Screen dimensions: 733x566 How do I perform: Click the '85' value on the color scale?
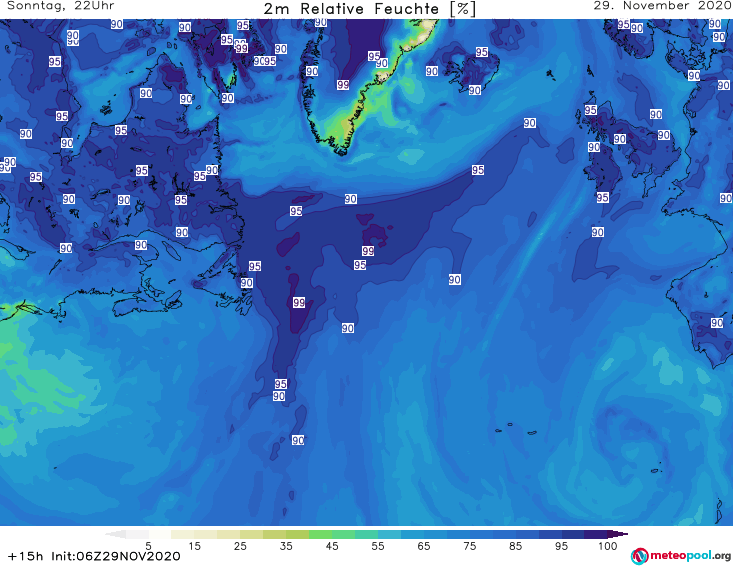point(516,545)
